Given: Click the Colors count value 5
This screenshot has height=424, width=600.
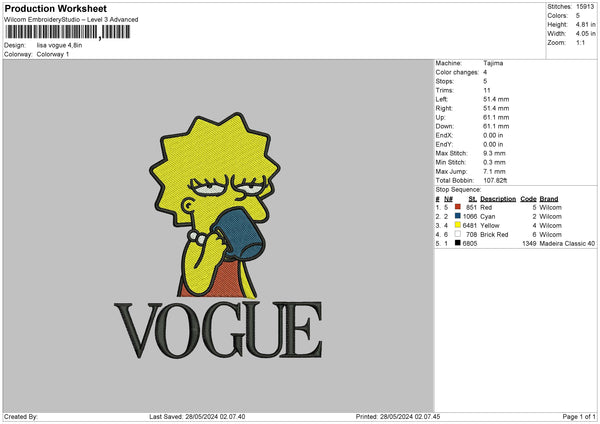Looking at the screenshot, I should [x=578, y=16].
